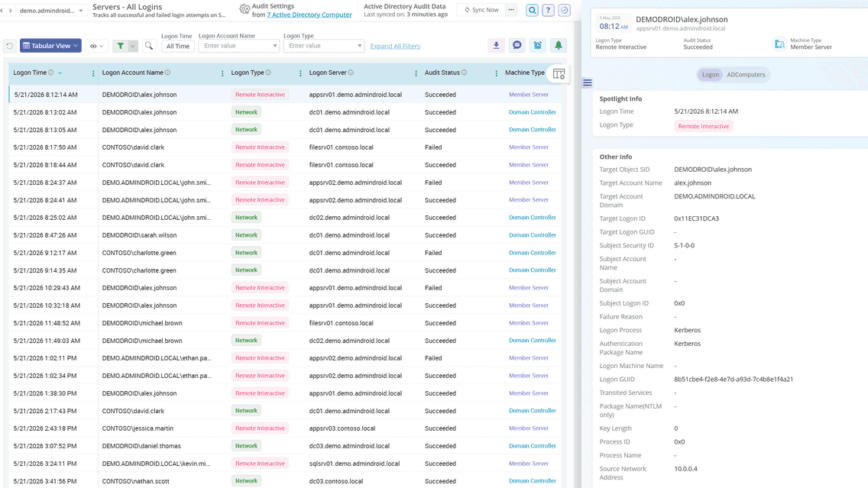Open the All Time logon time selector
The image size is (868, 488).
pyautogui.click(x=178, y=47)
